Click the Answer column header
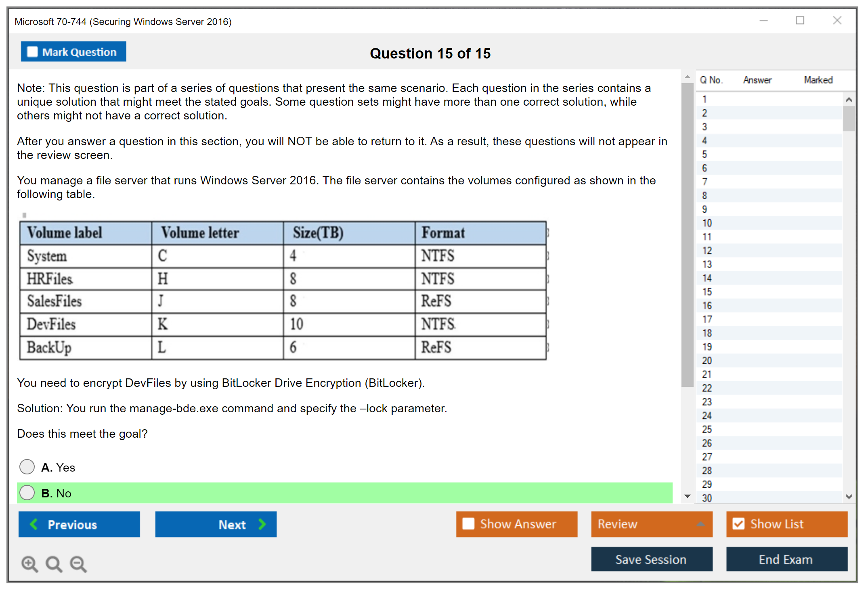Image resolution: width=868 pixels, height=593 pixels. click(757, 80)
